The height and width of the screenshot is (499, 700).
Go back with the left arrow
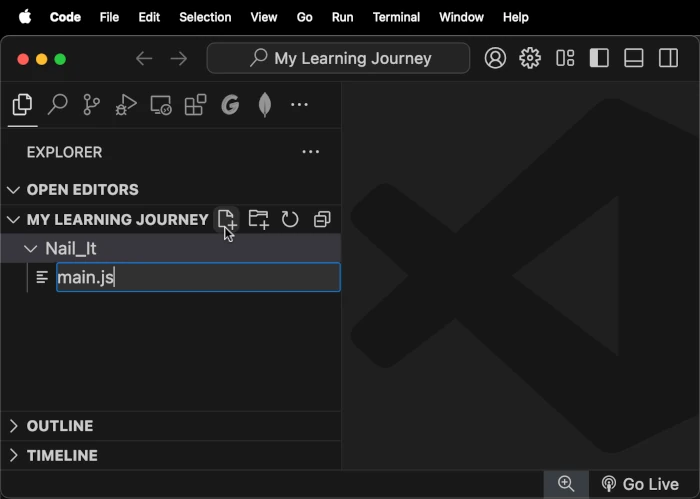[x=144, y=58]
